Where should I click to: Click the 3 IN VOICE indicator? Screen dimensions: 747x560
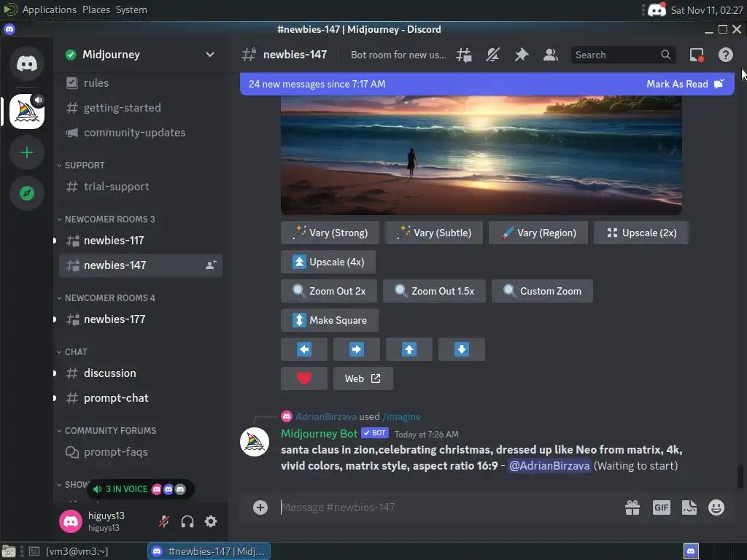tap(141, 489)
